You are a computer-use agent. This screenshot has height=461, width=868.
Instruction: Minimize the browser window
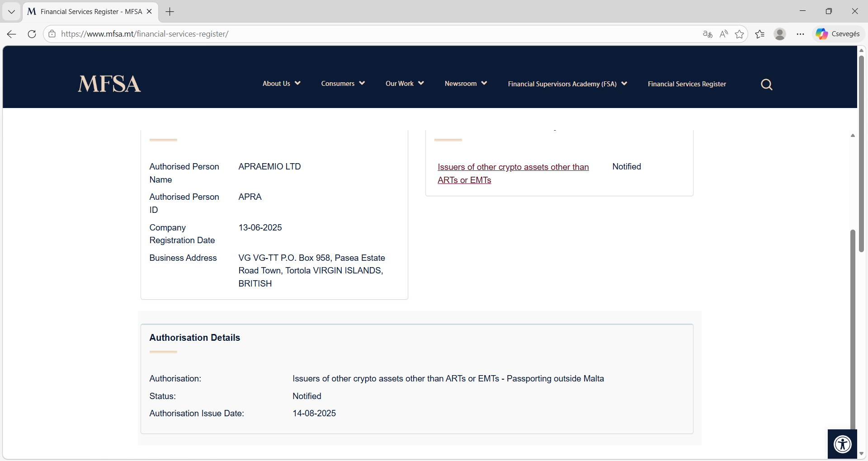click(803, 11)
